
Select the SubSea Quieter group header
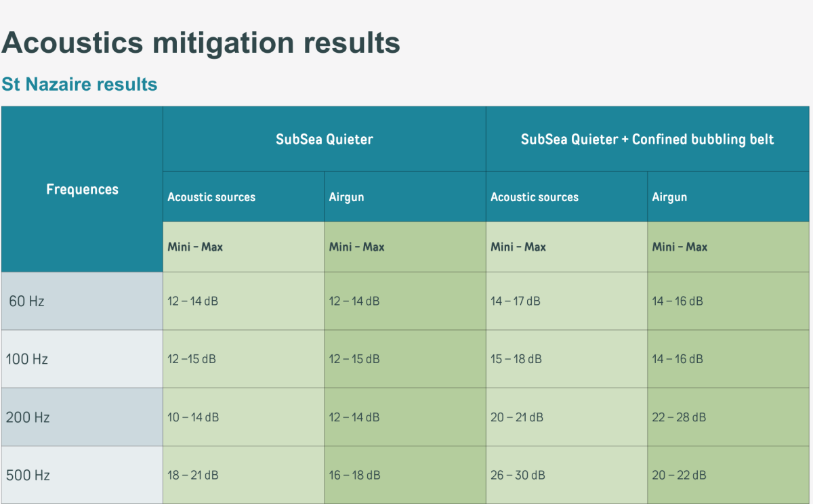point(324,140)
